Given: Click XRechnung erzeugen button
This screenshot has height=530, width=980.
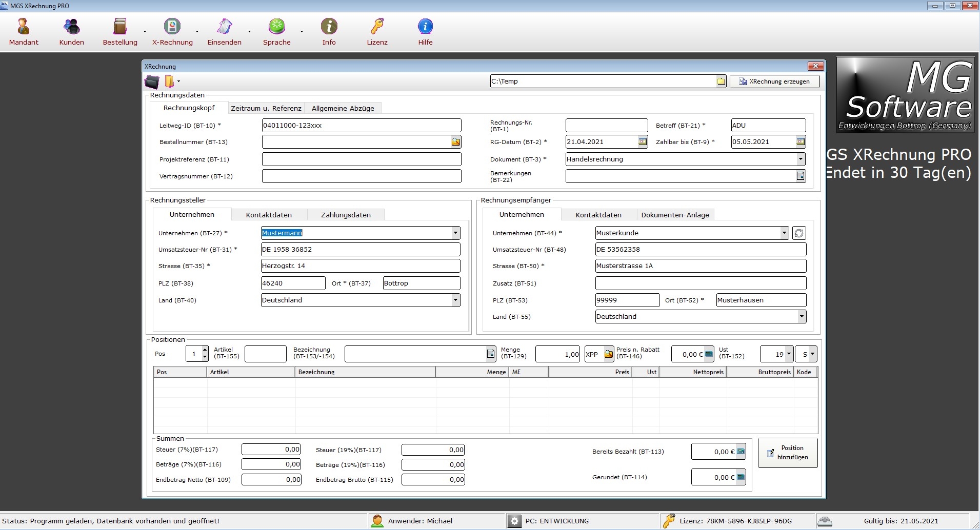Looking at the screenshot, I should pyautogui.click(x=774, y=81).
